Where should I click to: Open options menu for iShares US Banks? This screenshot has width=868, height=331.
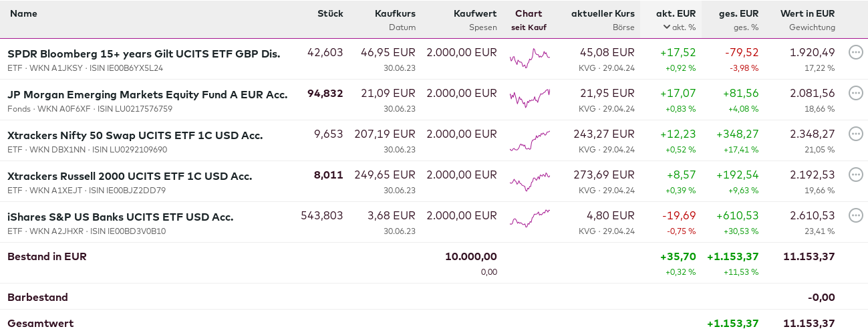coord(855,215)
